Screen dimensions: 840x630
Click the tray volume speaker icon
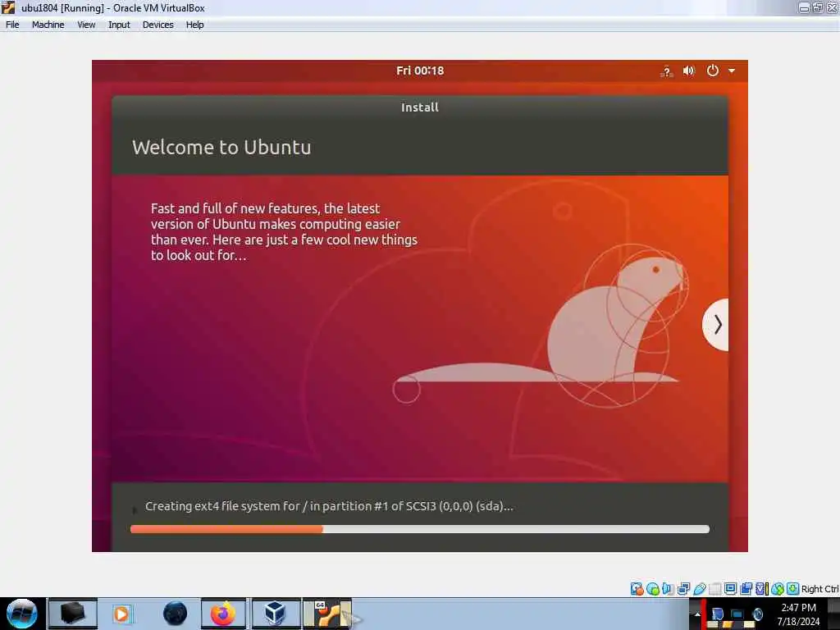coord(757,614)
